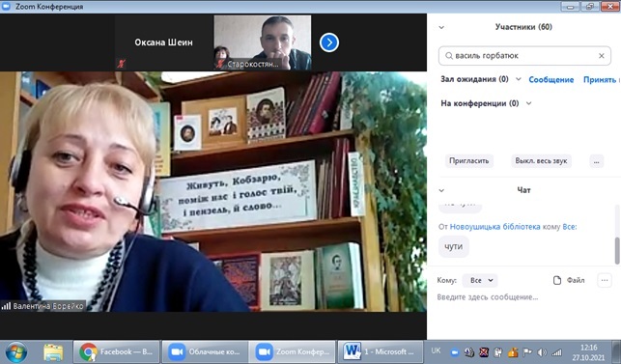
Task: Expand На конференции section chevron
Action: [528, 103]
